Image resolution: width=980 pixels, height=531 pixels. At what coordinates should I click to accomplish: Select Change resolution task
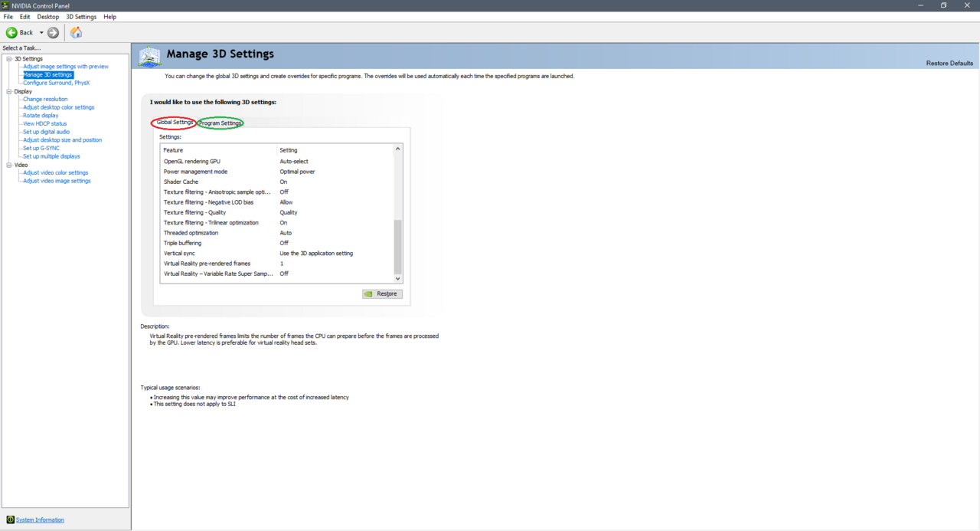(x=45, y=99)
